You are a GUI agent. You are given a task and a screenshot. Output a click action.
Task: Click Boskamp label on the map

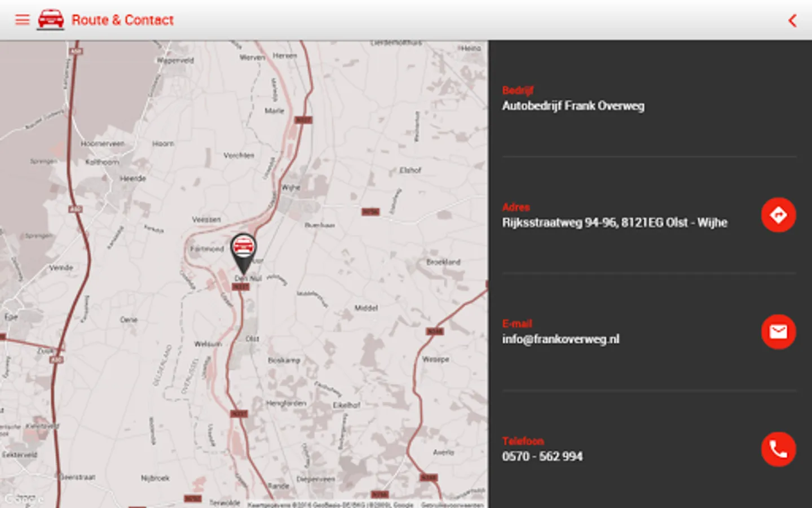(x=284, y=360)
